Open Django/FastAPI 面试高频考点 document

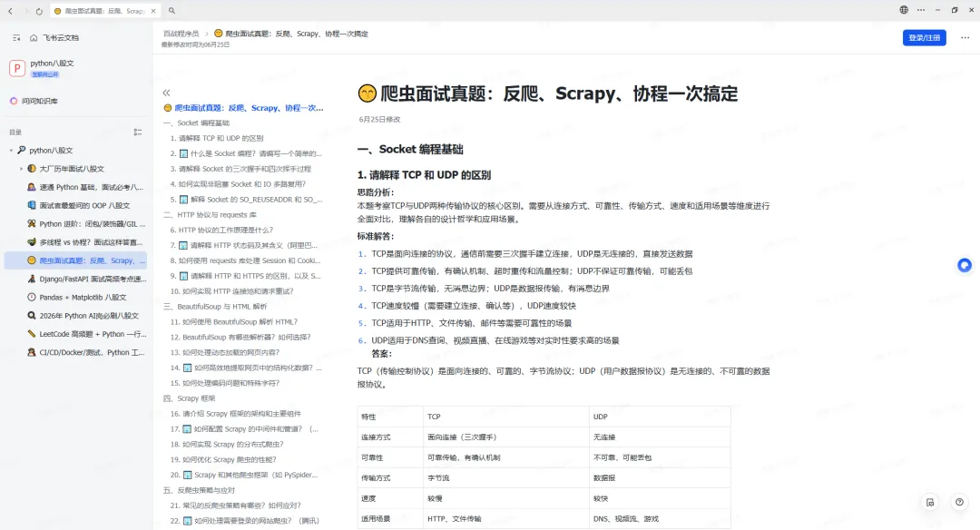tap(86, 279)
